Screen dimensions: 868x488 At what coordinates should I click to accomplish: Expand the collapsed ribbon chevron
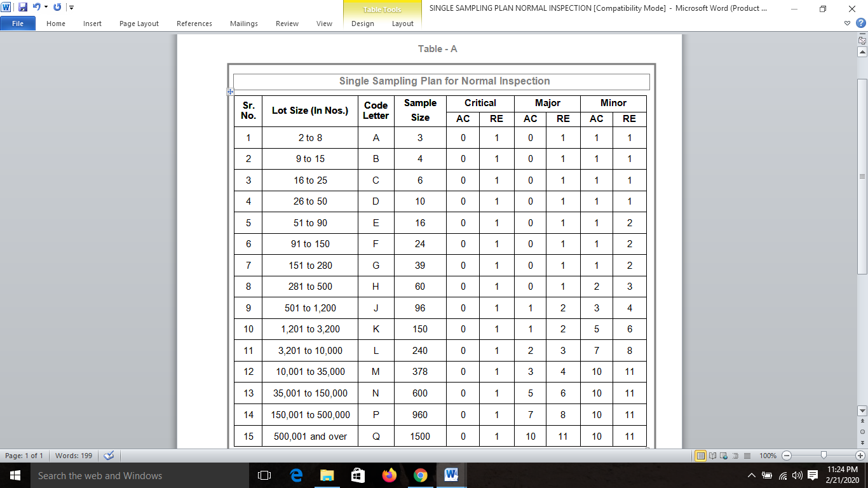click(x=848, y=23)
